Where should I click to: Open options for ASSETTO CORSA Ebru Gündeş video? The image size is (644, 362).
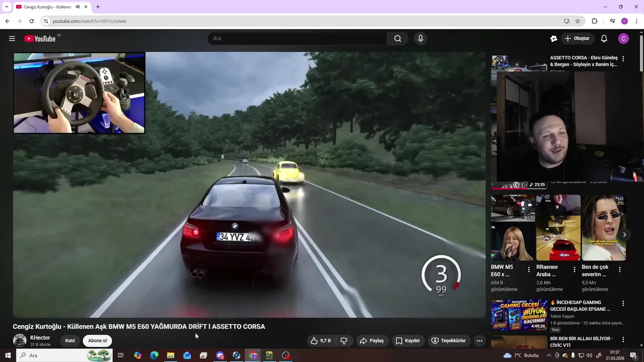point(623,59)
